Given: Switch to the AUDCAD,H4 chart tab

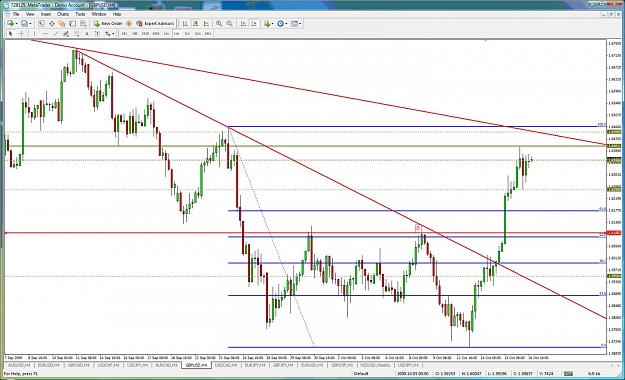Looking at the screenshot, I should 166,365.
